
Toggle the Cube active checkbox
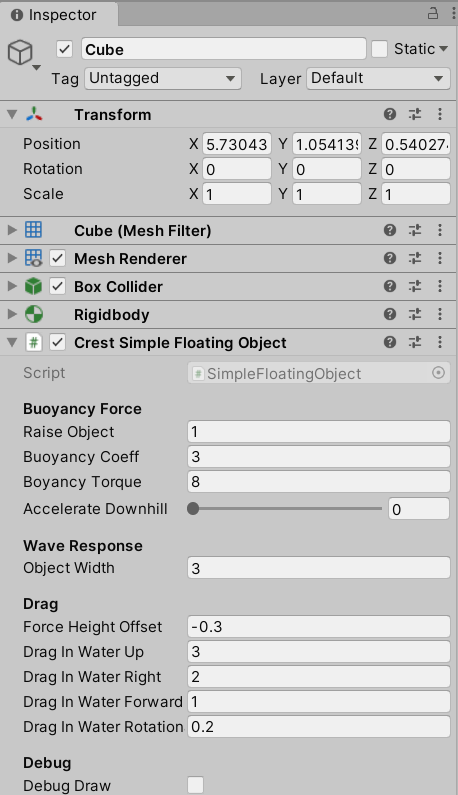click(x=64, y=49)
